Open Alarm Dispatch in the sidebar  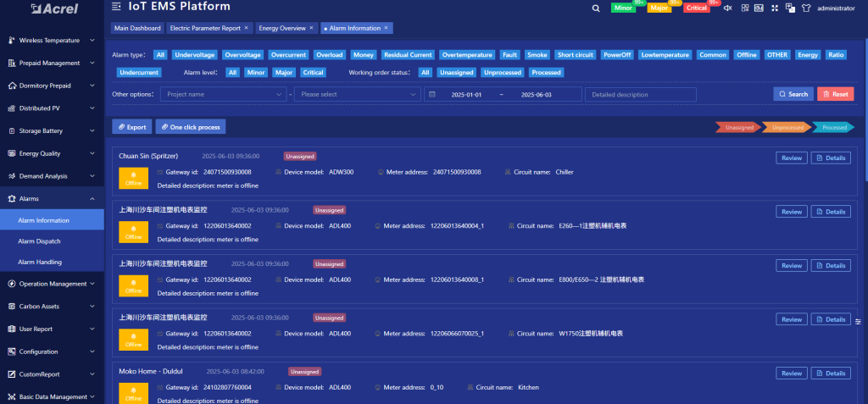[x=39, y=241]
